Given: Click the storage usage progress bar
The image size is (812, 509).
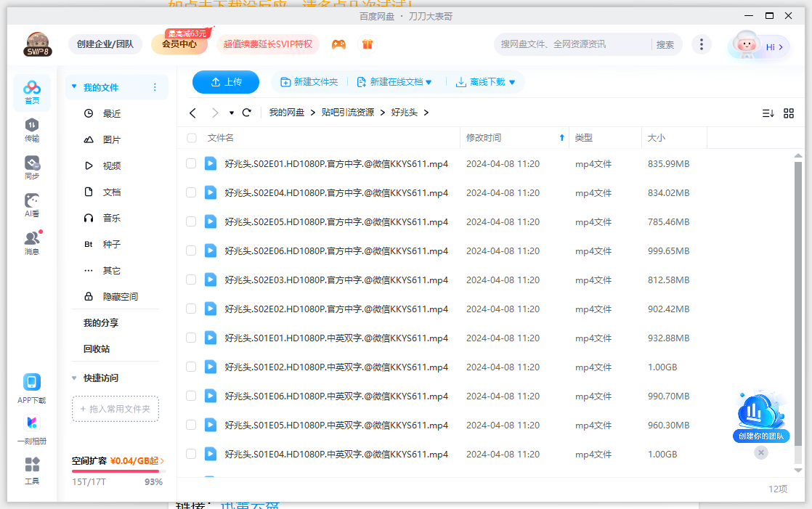Looking at the screenshot, I should [118, 471].
